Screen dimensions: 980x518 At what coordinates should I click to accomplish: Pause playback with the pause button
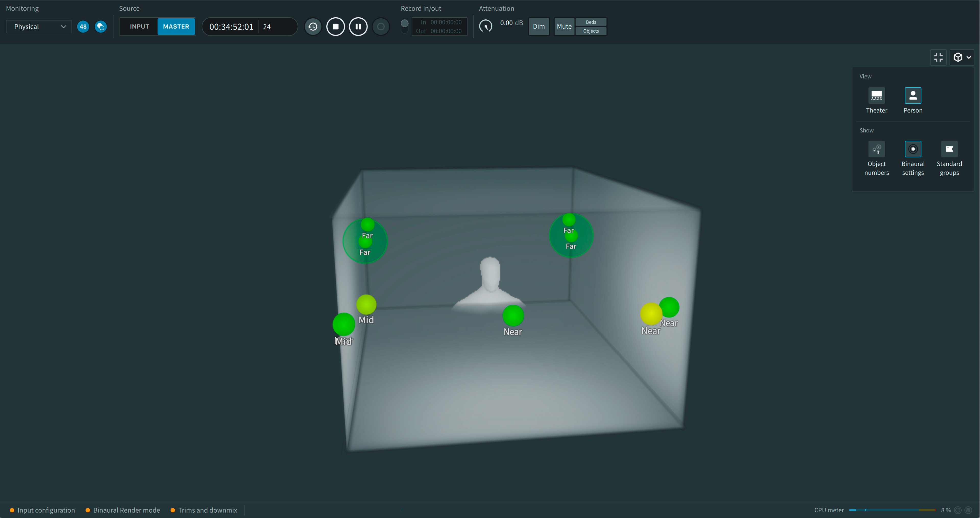[x=358, y=27]
